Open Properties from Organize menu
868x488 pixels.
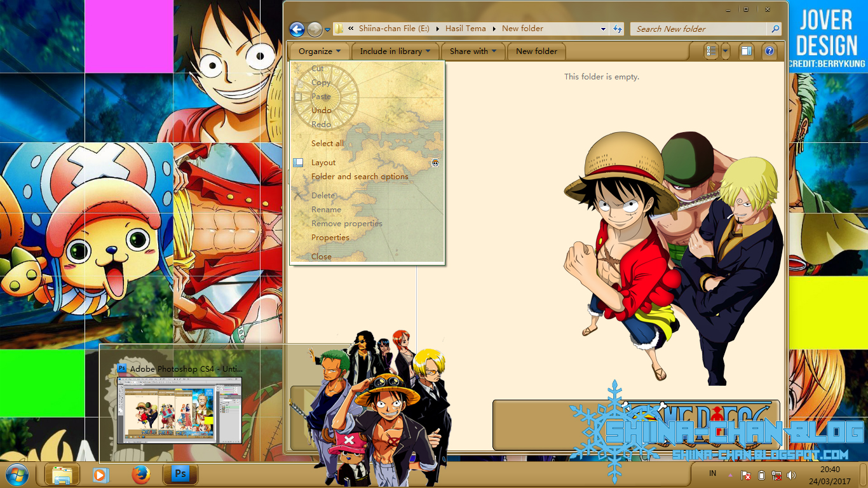tap(368, 238)
